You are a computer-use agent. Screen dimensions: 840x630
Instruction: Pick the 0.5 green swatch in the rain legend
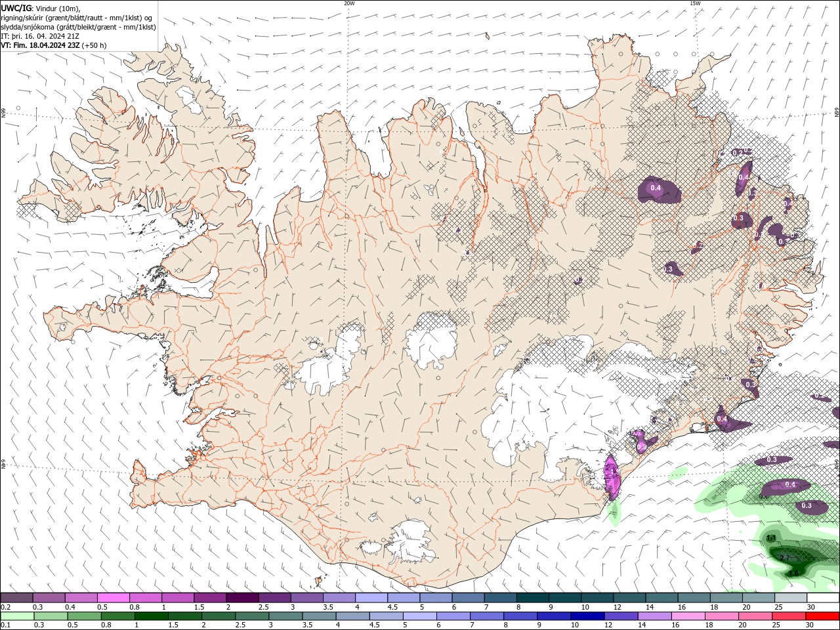click(84, 616)
